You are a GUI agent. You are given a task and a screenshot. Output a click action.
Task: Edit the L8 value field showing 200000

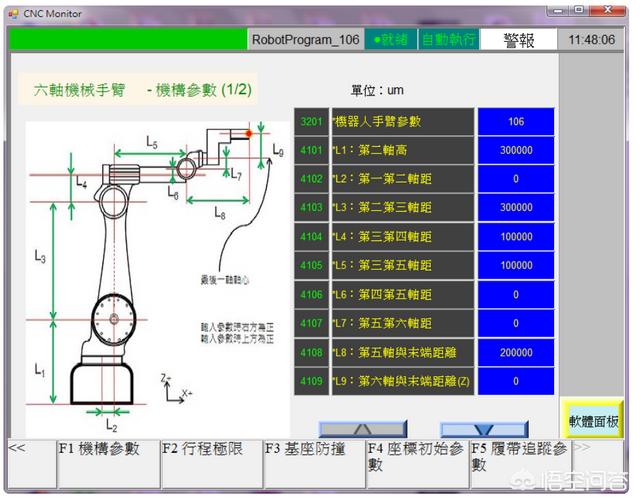tap(516, 352)
